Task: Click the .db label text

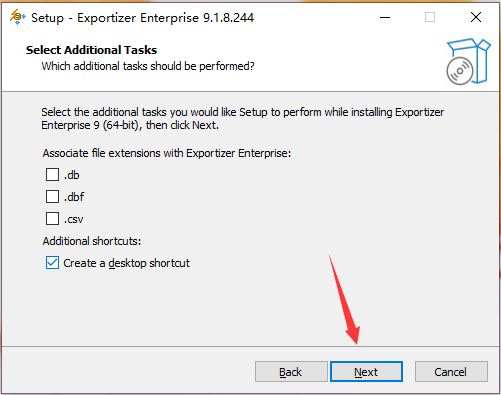Action: point(72,175)
